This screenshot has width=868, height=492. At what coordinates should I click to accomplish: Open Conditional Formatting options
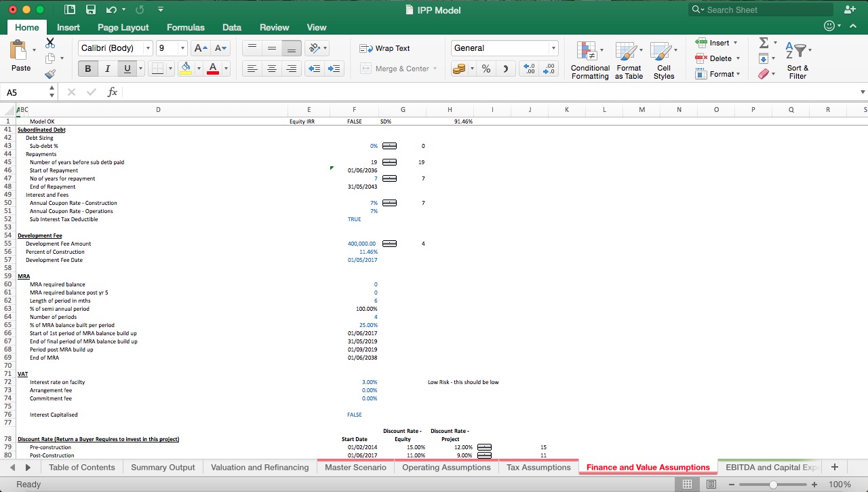point(589,60)
